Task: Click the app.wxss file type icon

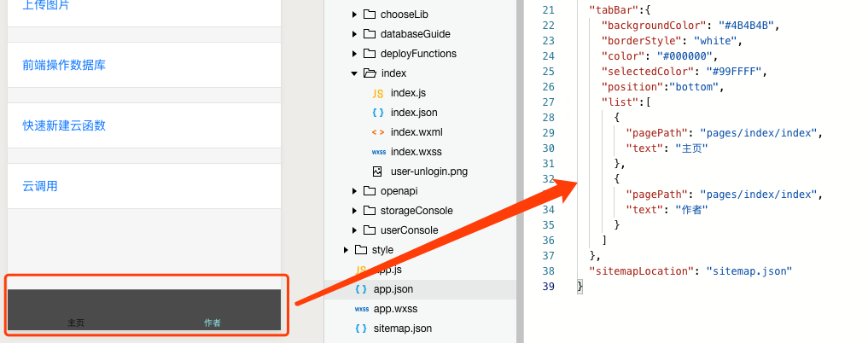Action: pyautogui.click(x=362, y=309)
